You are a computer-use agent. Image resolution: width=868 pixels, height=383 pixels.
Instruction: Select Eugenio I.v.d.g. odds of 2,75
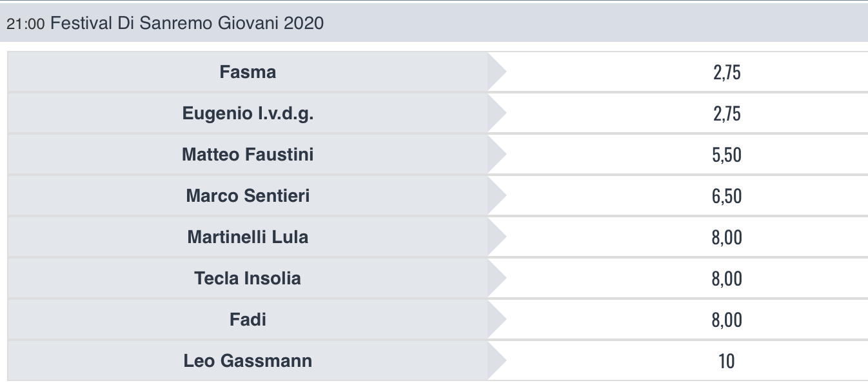(x=727, y=113)
